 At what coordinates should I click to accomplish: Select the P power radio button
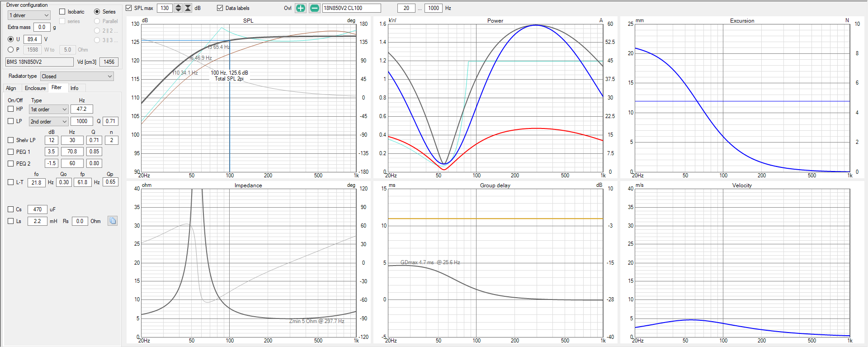[x=11, y=50]
